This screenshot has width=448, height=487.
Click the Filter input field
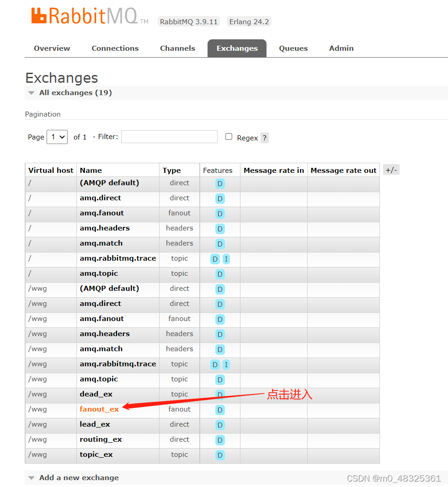(x=169, y=137)
